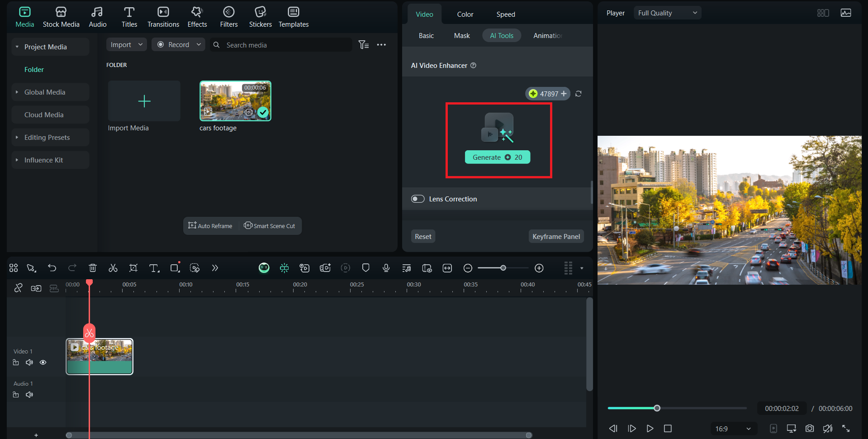
Task: Select the cars footage thumbnail
Action: point(235,101)
